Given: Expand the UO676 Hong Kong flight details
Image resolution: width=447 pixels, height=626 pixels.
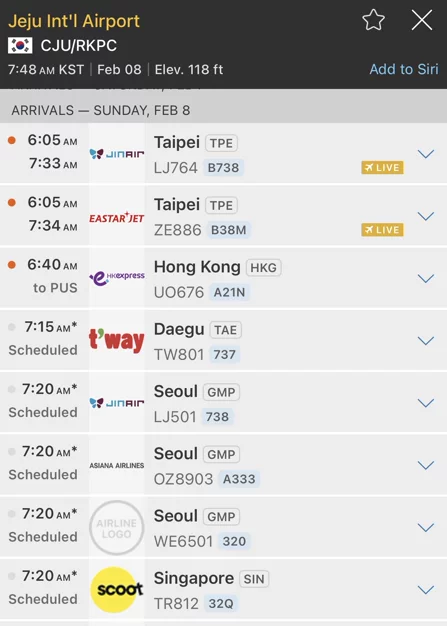Looking at the screenshot, I should 425,278.
